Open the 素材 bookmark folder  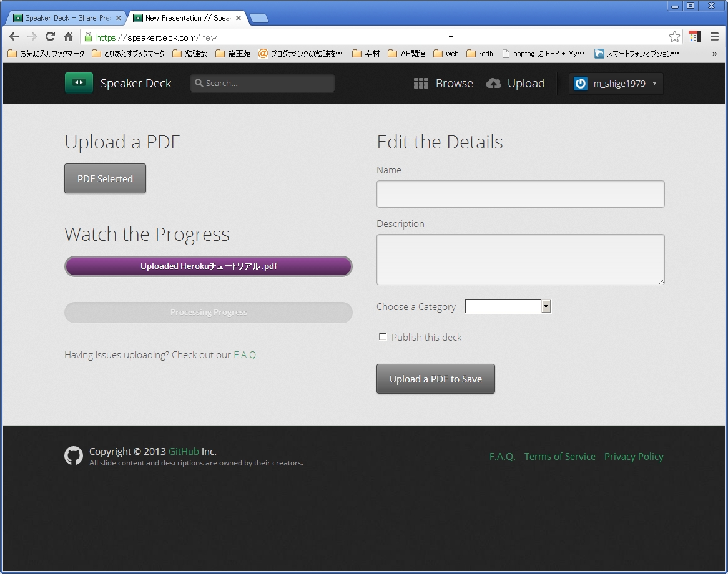(366, 54)
